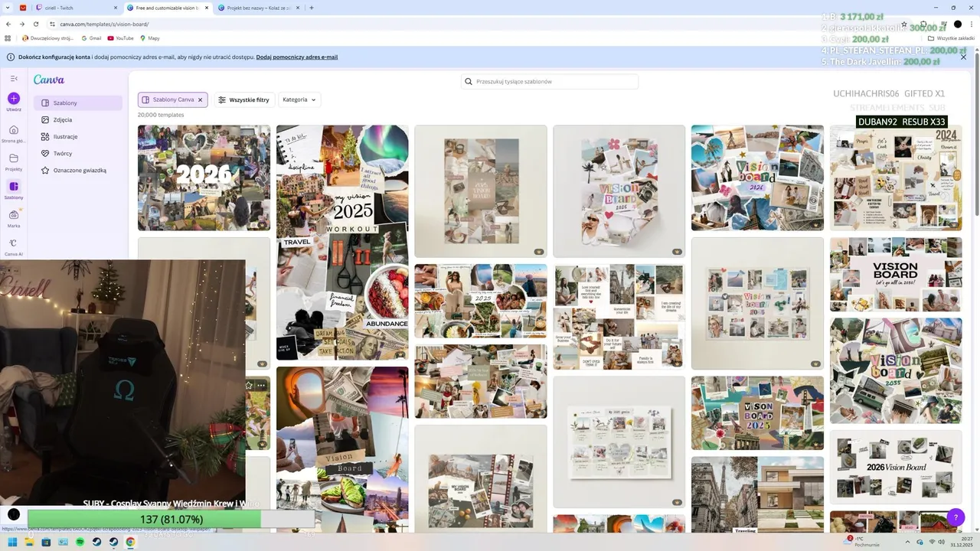The image size is (980, 551).
Task: Open Spotify from taskbar
Action: click(x=80, y=542)
